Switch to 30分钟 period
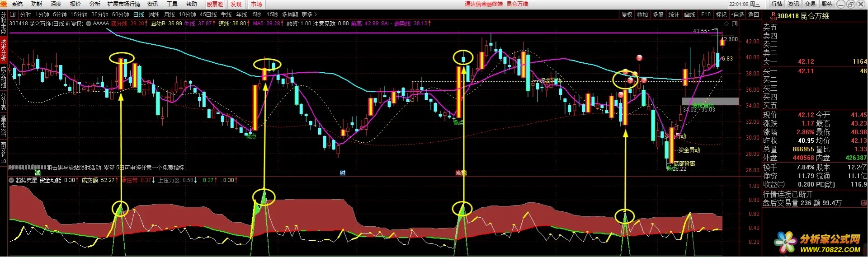Image resolution: width=868 pixels, height=257 pixels. 100,14
